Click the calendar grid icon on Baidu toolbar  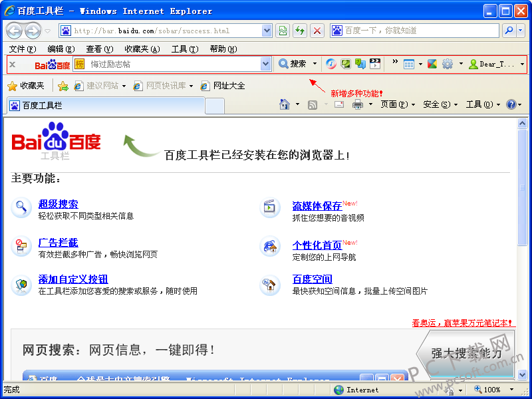[x=409, y=64]
